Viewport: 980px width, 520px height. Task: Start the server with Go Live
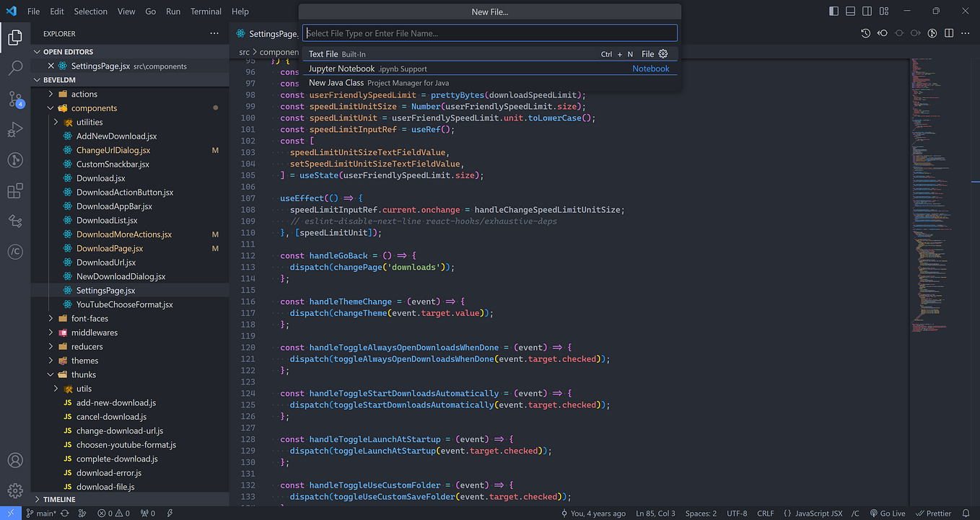coord(888,513)
